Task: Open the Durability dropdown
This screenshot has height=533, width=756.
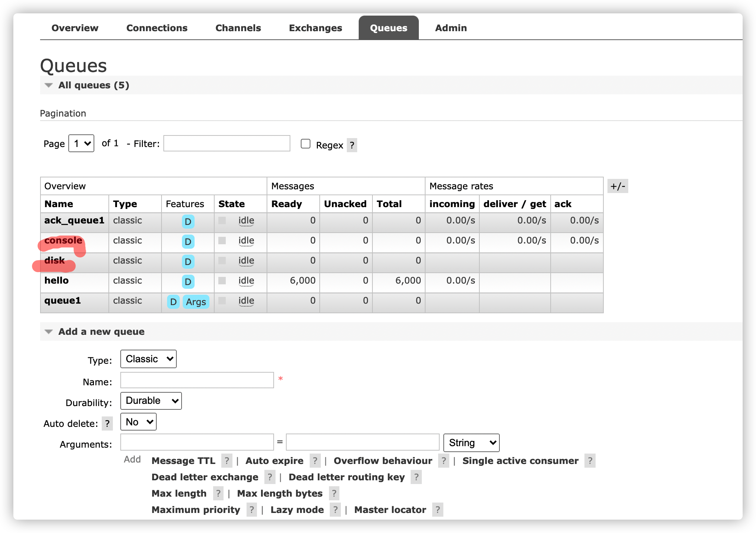Action: pyautogui.click(x=151, y=401)
